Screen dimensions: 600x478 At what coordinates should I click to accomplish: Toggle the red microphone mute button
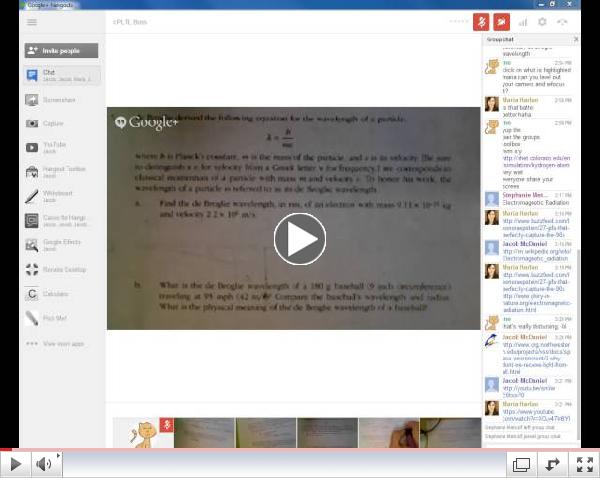pos(480,21)
